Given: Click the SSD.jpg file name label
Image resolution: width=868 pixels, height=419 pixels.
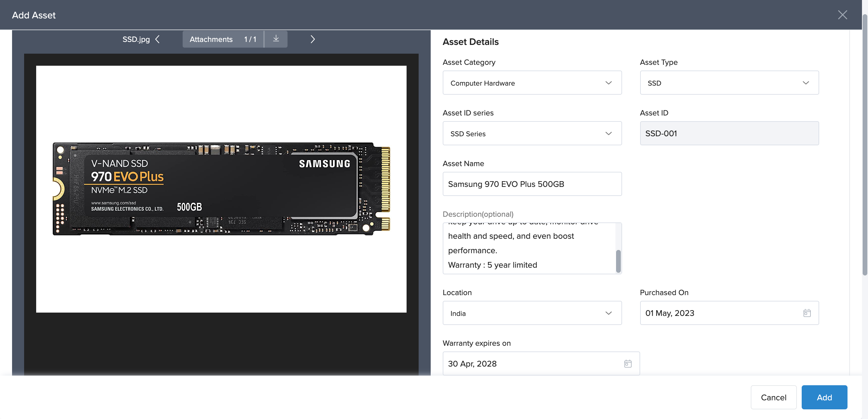Looking at the screenshot, I should pyautogui.click(x=136, y=39).
